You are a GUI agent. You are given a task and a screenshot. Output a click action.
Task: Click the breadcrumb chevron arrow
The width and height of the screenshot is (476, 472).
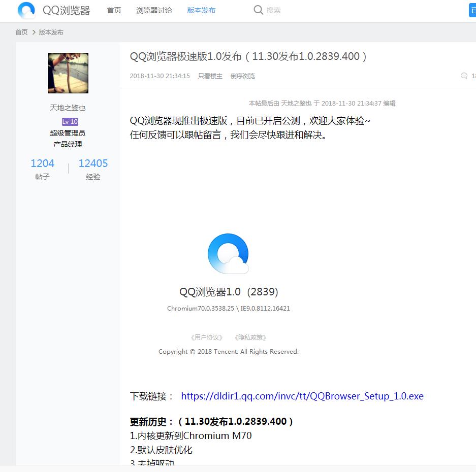pos(34,32)
